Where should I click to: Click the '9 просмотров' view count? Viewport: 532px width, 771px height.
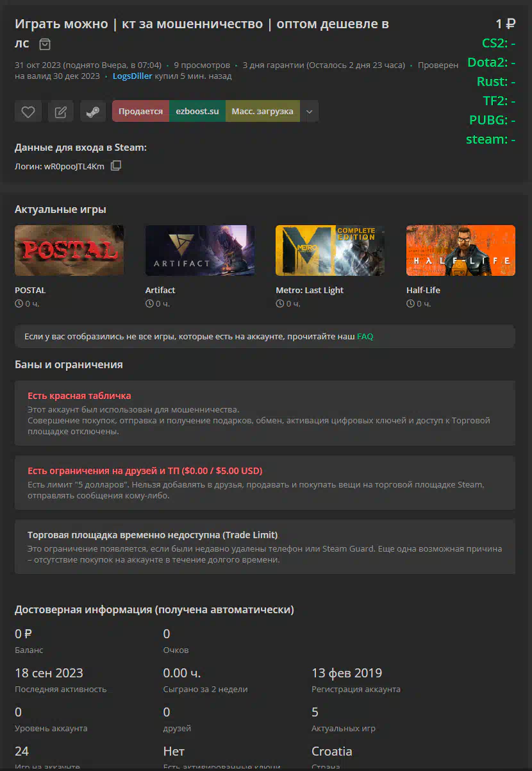point(202,65)
